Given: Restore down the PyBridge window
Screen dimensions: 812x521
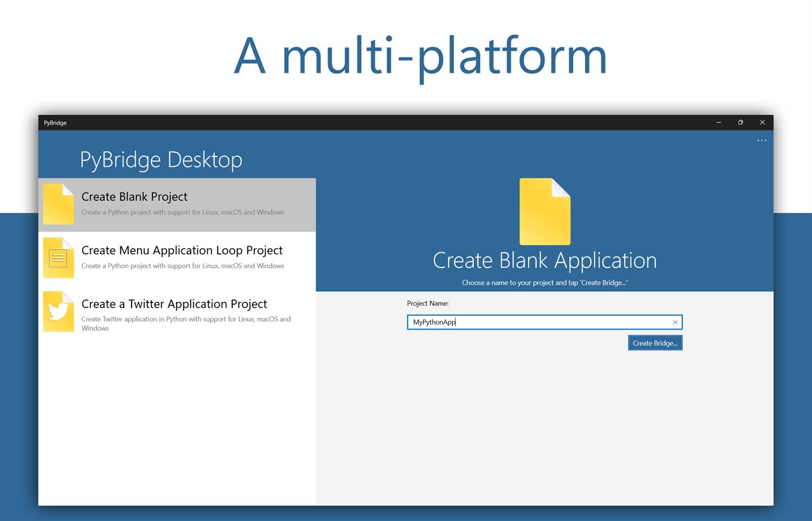Looking at the screenshot, I should tap(741, 122).
